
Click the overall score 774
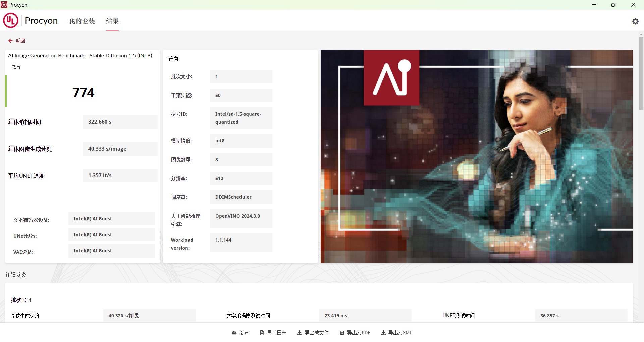[x=84, y=93]
